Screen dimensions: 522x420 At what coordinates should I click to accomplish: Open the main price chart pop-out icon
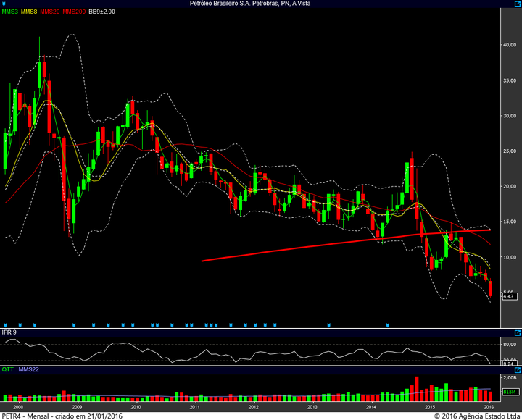518,4
